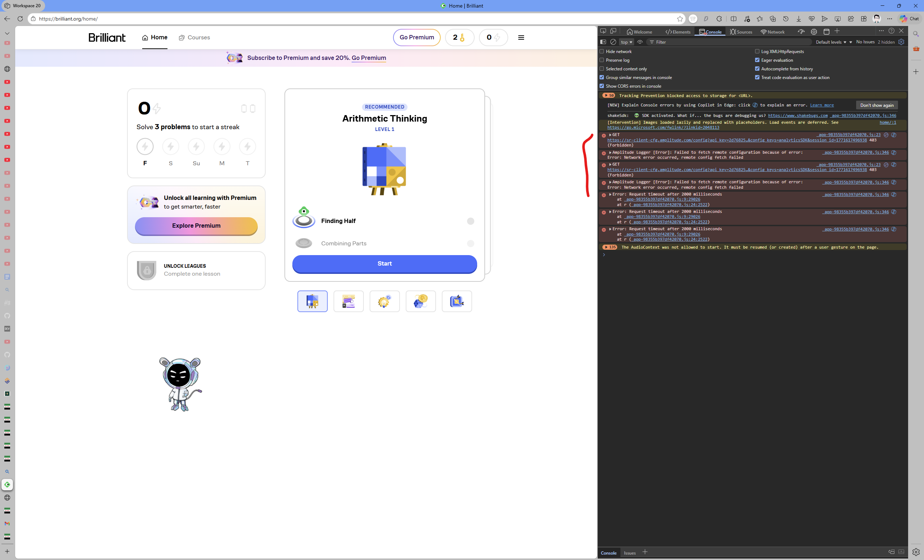Image resolution: width=924 pixels, height=560 pixels.
Task: Click the favorites star in the address bar
Action: tap(680, 19)
